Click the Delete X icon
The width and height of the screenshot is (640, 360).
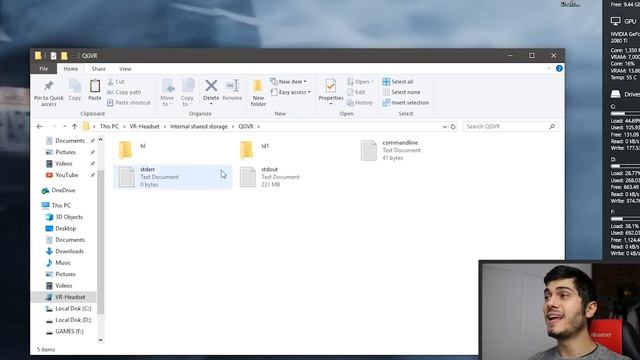click(x=211, y=86)
